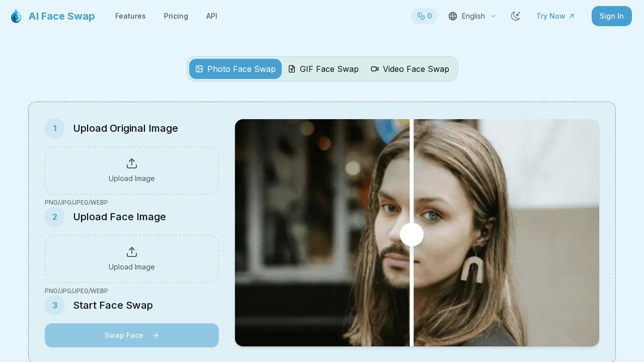Click the photo icon on Photo Face Swap
Image resolution: width=644 pixels, height=362 pixels.
point(199,69)
